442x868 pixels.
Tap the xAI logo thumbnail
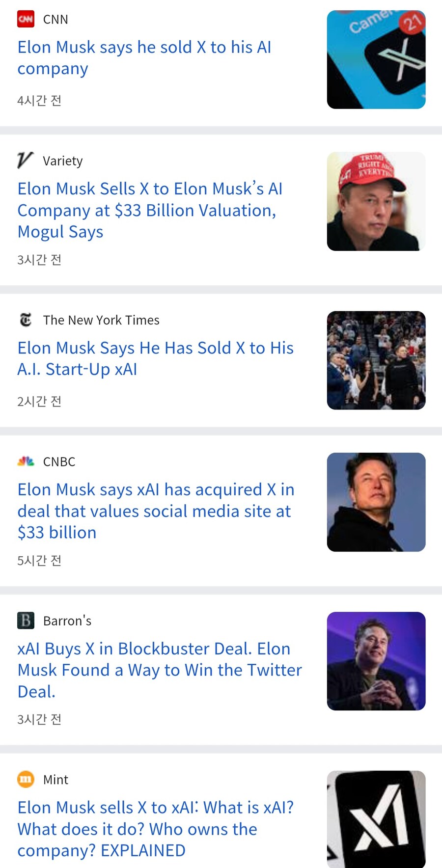(x=376, y=819)
